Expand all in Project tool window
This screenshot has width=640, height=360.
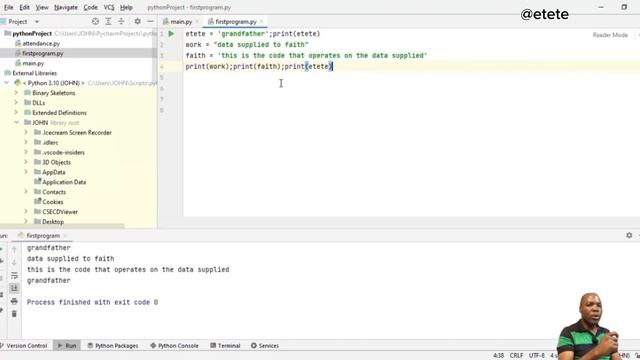108,21
